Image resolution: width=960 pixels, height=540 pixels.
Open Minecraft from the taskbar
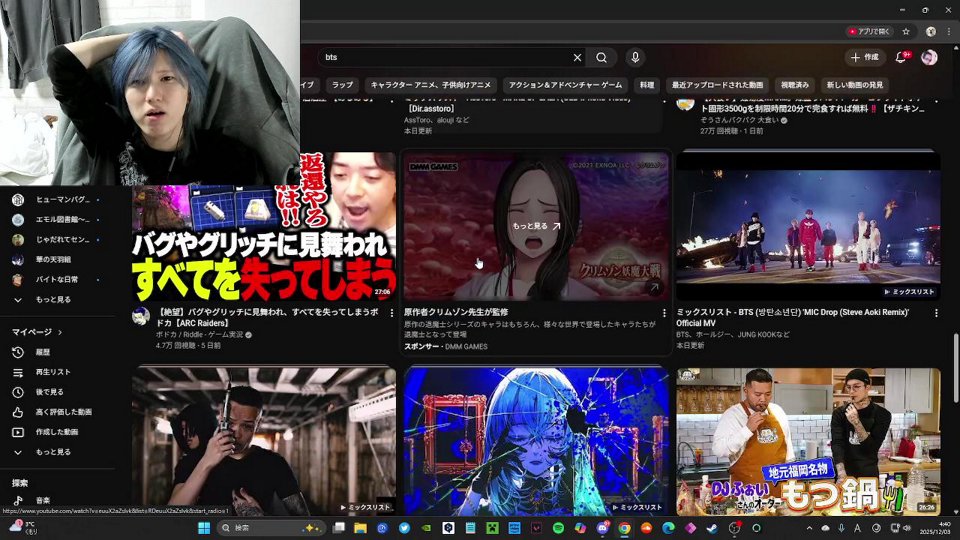(x=492, y=528)
